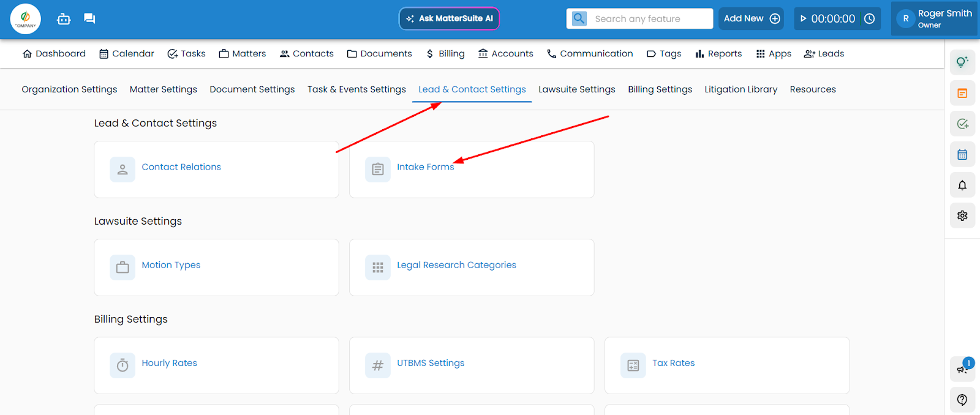Open the notifications bell icon
The width and height of the screenshot is (980, 415).
pos(962,185)
